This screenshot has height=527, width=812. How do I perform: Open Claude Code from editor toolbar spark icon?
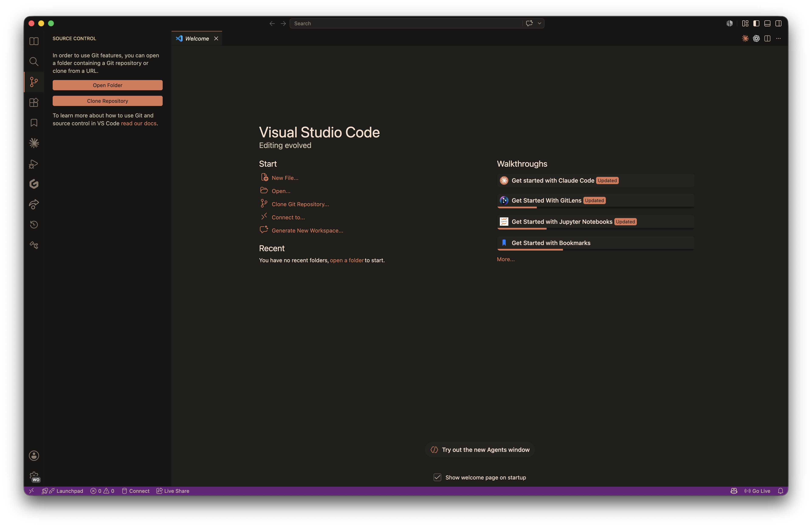click(x=745, y=39)
